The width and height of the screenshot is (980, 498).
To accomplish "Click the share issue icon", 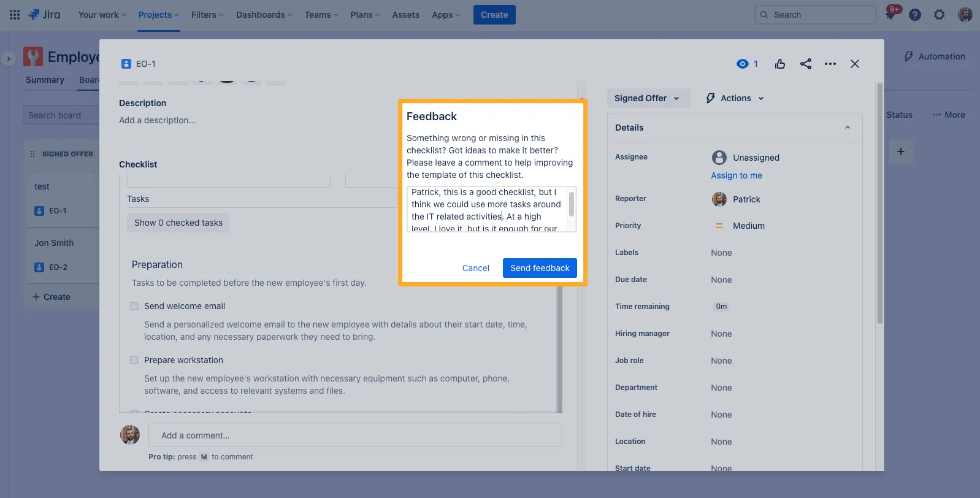I will click(806, 64).
